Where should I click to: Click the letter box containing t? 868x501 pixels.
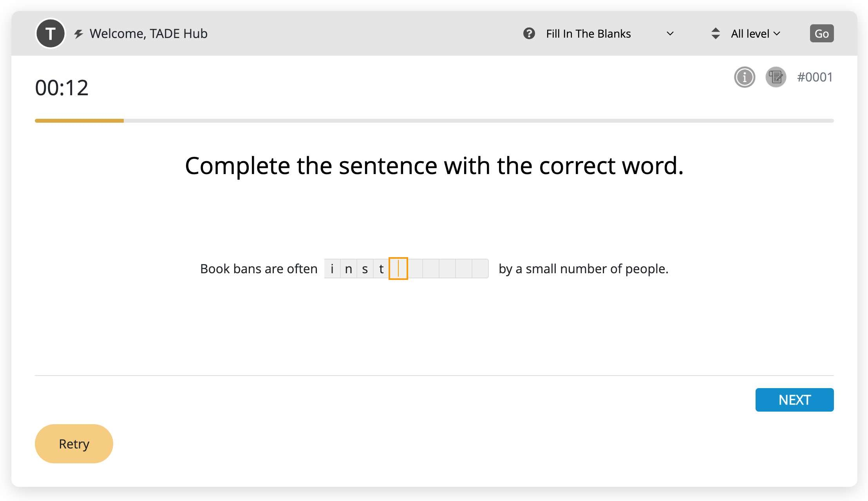click(x=381, y=269)
